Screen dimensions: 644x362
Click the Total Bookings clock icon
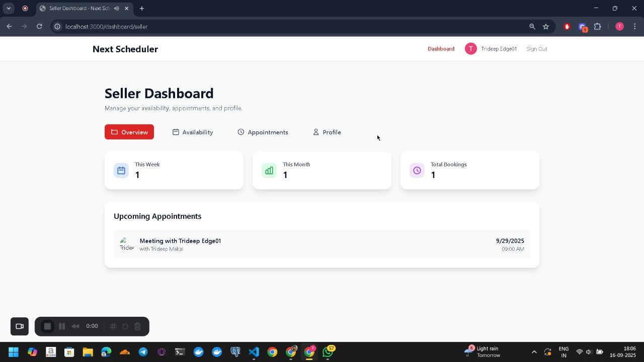tap(417, 170)
